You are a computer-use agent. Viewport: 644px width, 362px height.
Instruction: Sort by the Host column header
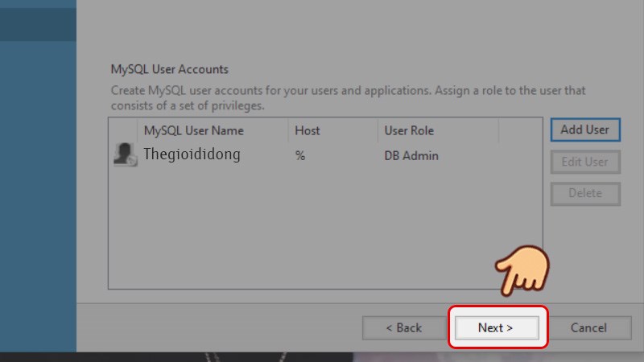(x=308, y=130)
